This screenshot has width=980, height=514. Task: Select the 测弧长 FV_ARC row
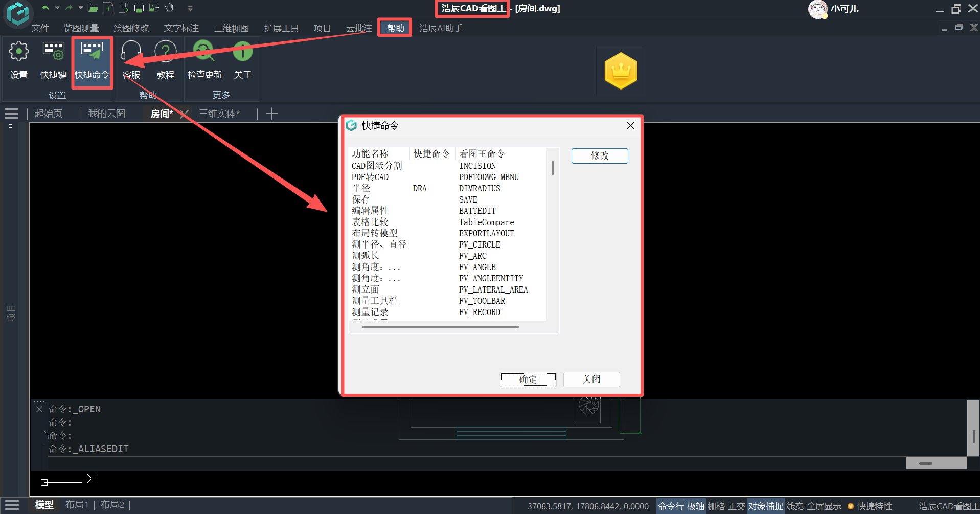click(447, 256)
